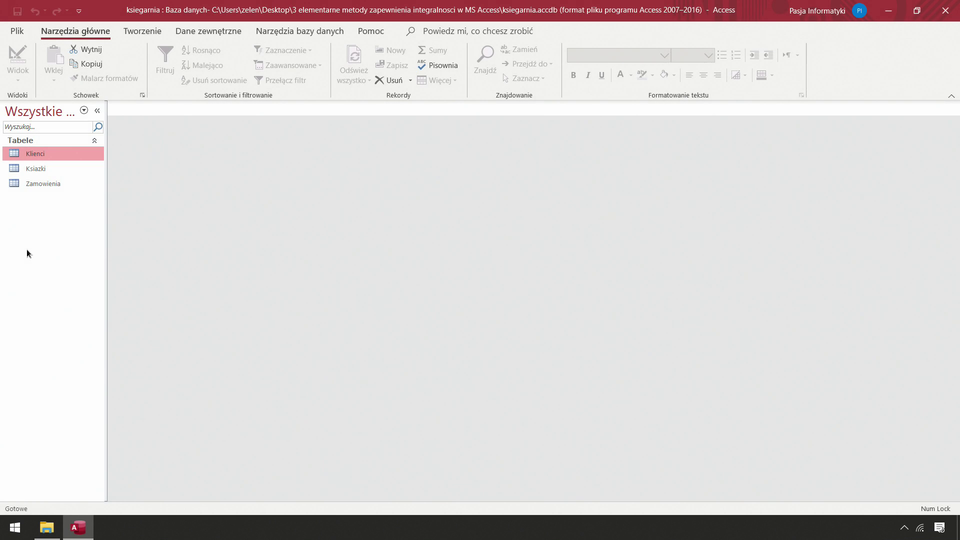Click the Windows Start button
The height and width of the screenshot is (540, 960).
[15, 527]
